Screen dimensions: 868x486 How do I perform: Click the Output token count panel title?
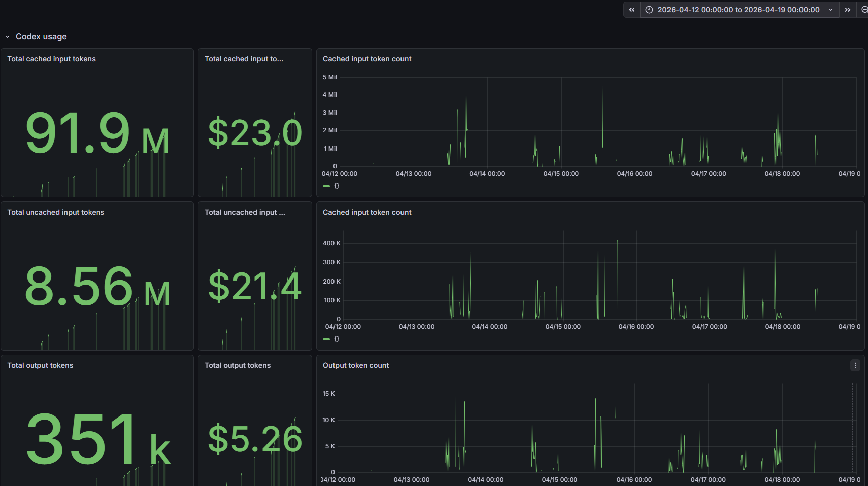(x=356, y=365)
